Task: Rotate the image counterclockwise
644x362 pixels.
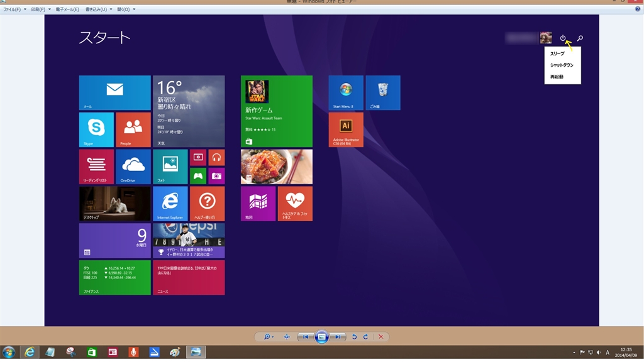Action: point(354,337)
